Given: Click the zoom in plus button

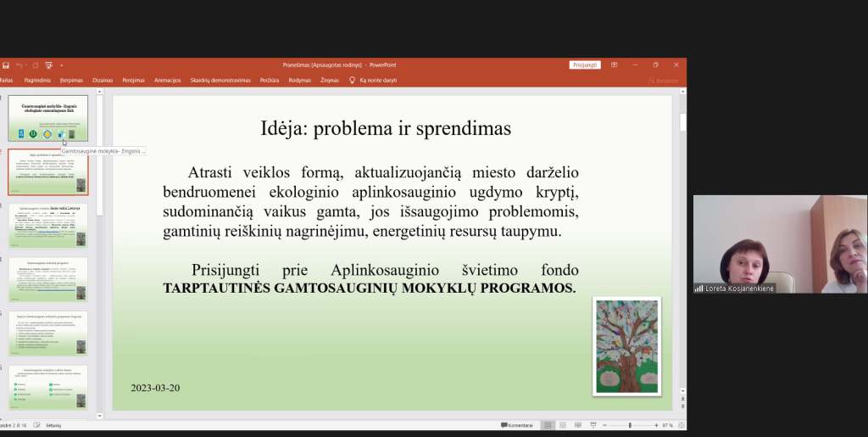Looking at the screenshot, I should pyautogui.click(x=656, y=425).
